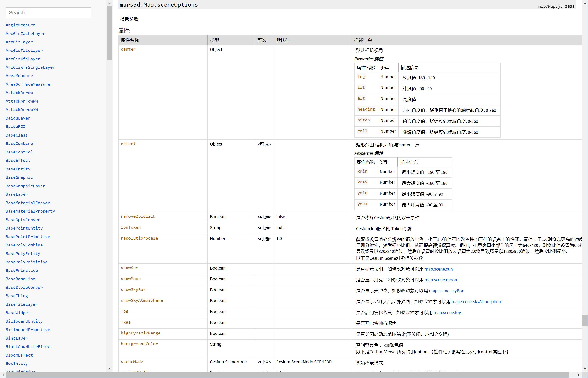Screen dimensions: 588x378
Task: Open BingLayer link
Action: (17, 338)
